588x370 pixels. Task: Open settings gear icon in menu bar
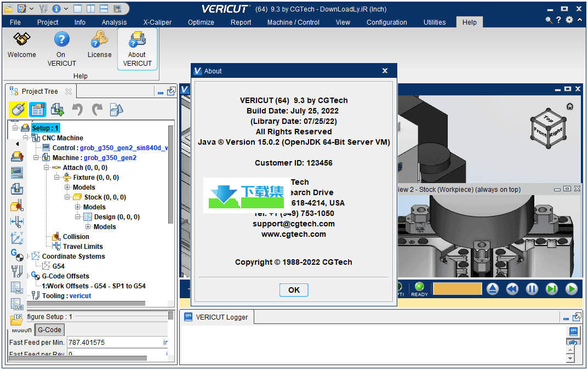coord(569,20)
